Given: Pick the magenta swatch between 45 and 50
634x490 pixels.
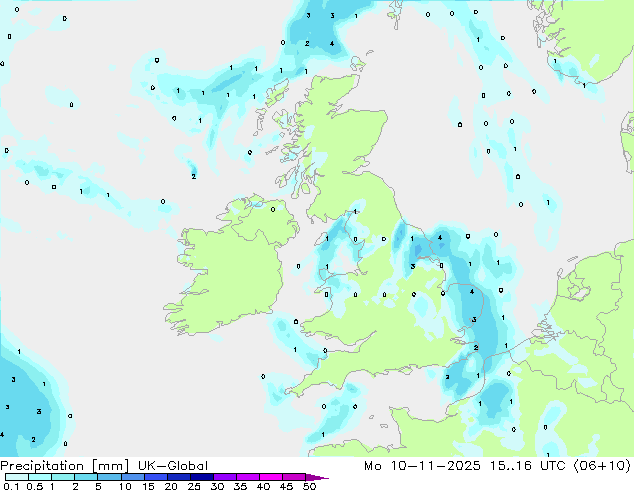Looking at the screenshot, I should (293, 477).
